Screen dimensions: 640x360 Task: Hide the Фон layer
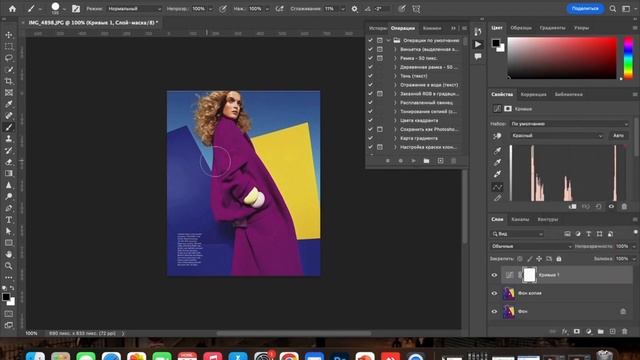tap(494, 311)
